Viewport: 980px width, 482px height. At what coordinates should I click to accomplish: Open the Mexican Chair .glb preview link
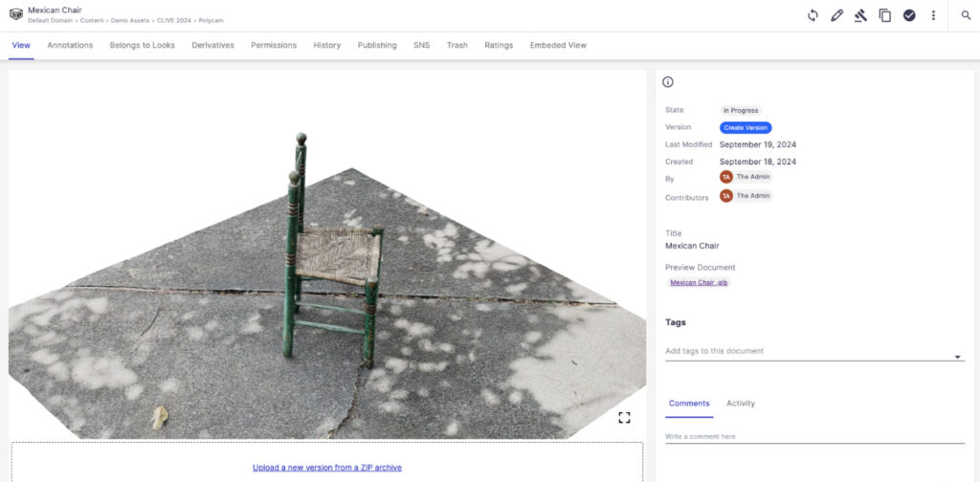699,283
